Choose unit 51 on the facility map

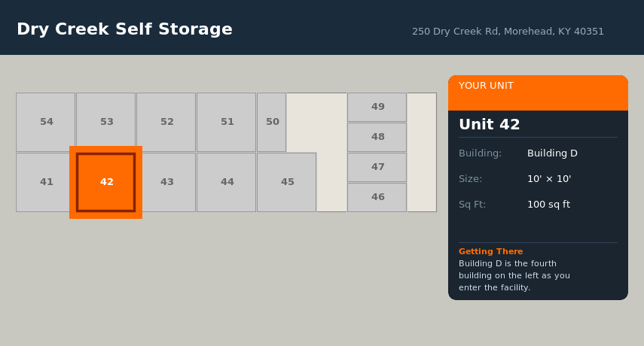pos(227,122)
